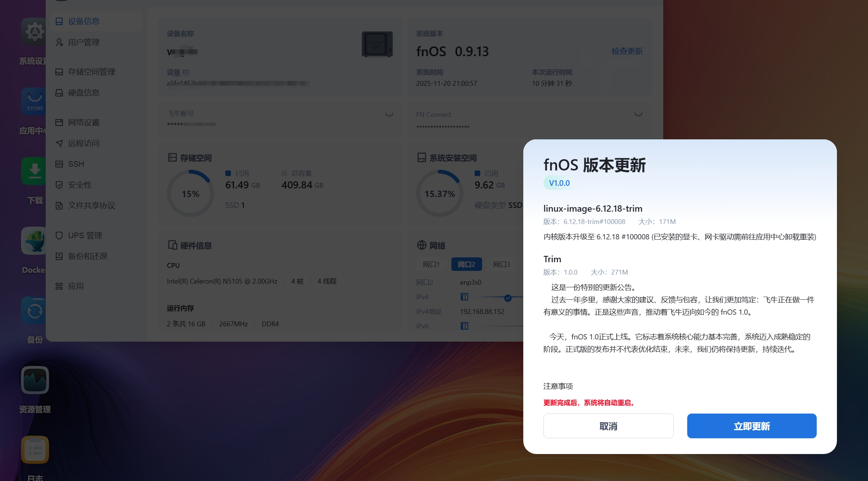Show the hidden FN Connect ID
Viewport: 868px width, 481px height.
[639, 114]
